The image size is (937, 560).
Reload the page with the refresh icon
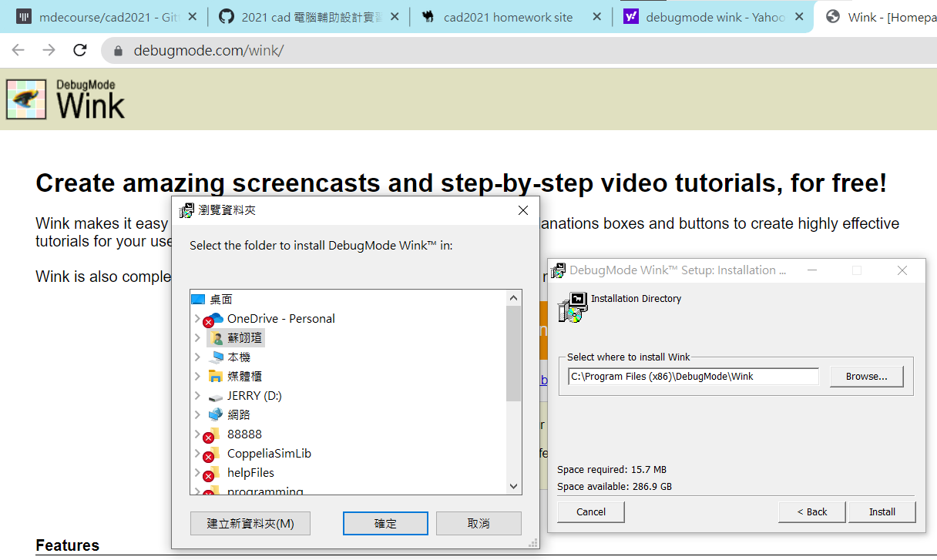(79, 51)
